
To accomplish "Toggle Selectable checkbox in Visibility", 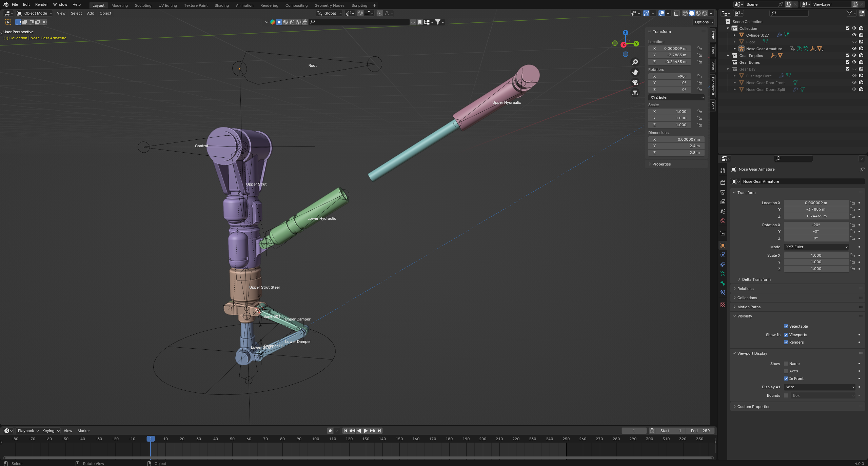I will pos(786,326).
